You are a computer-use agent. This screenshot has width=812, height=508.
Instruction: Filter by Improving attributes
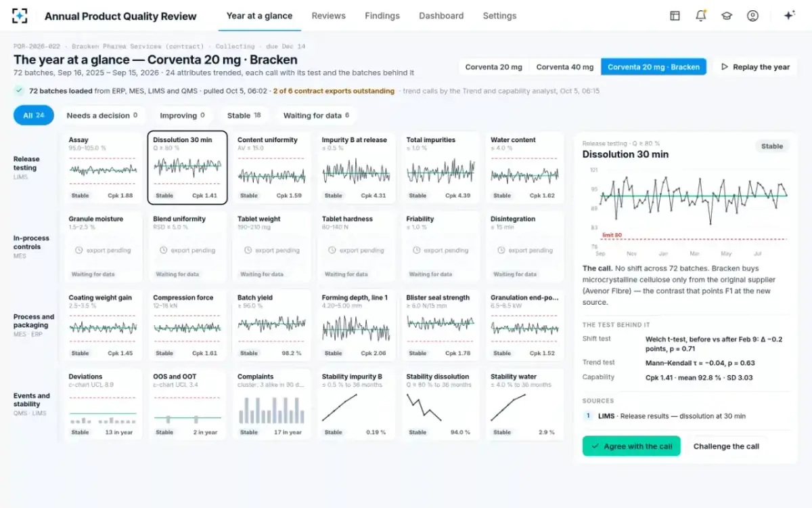tap(182, 115)
